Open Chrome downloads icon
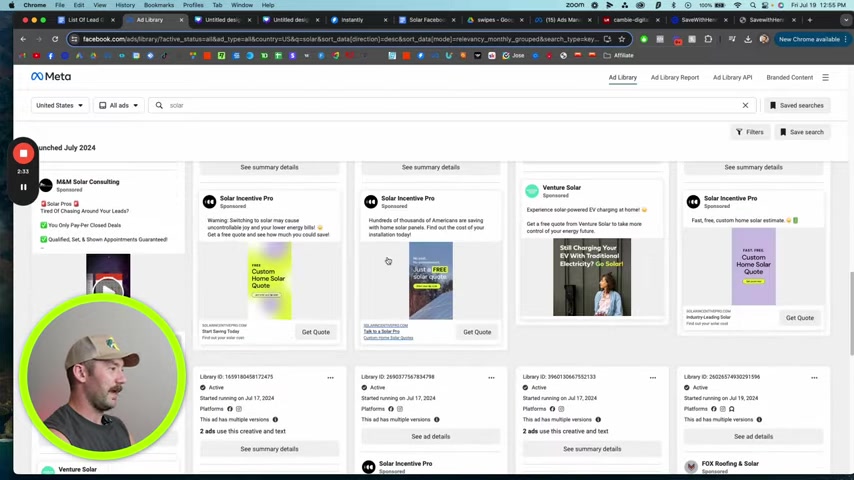 (x=748, y=39)
